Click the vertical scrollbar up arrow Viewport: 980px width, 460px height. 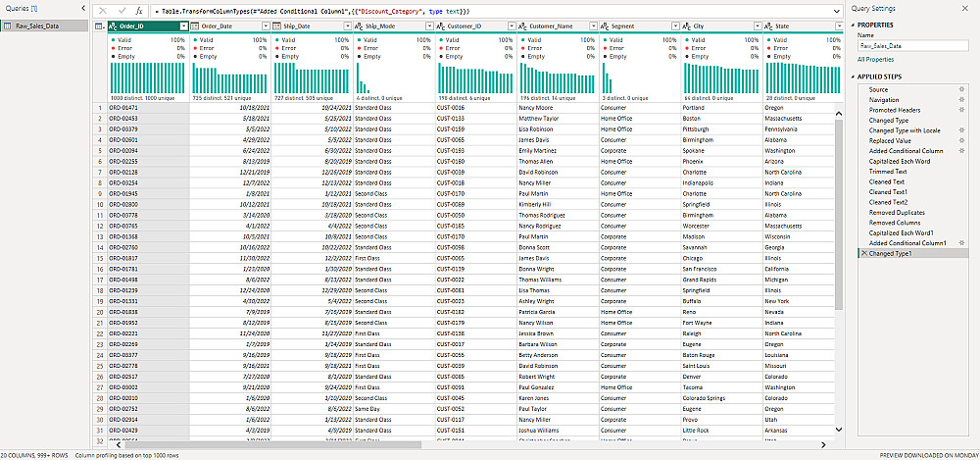click(x=839, y=113)
